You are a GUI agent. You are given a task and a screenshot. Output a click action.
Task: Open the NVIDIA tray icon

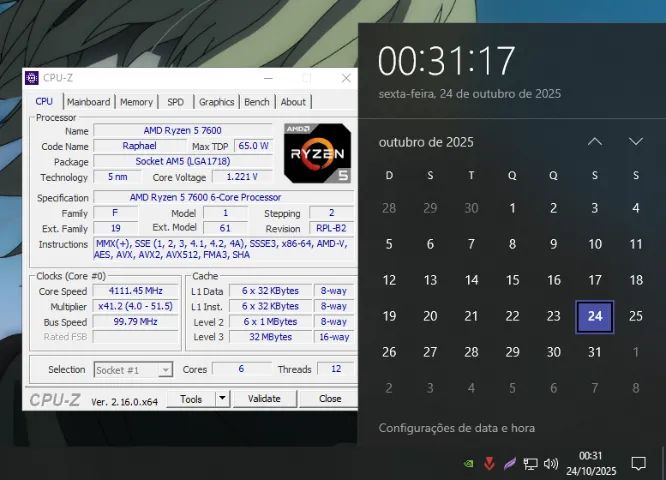click(469, 463)
